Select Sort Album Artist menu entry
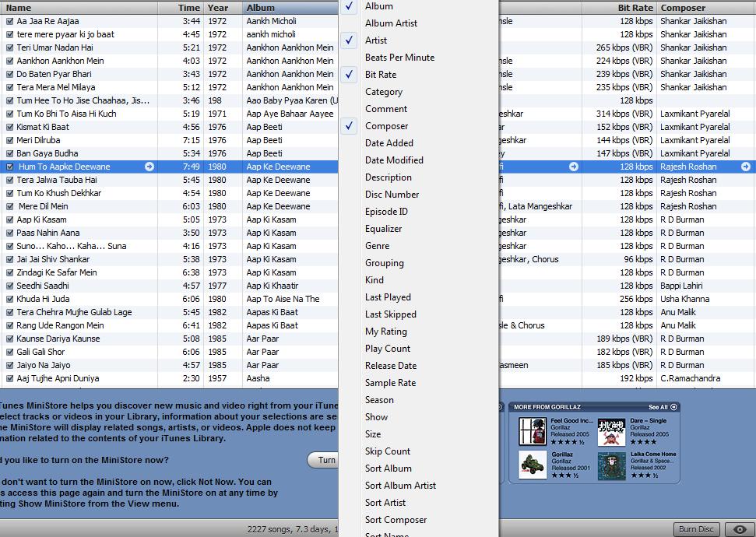756x537 pixels. [x=419, y=486]
